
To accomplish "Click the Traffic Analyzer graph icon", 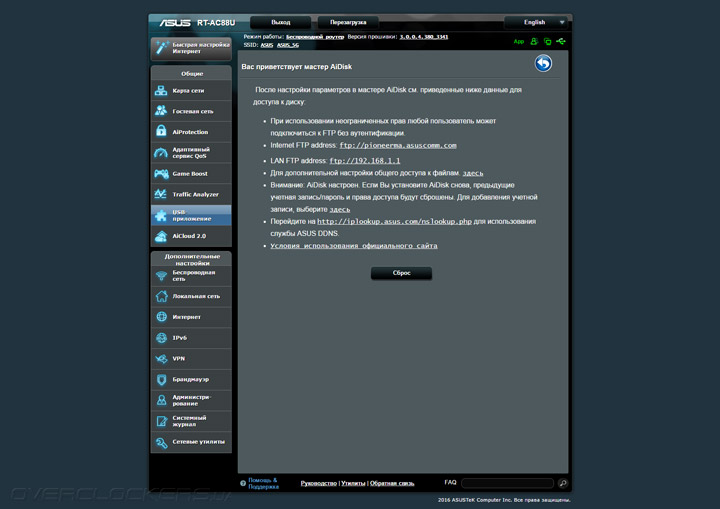I will pyautogui.click(x=161, y=194).
